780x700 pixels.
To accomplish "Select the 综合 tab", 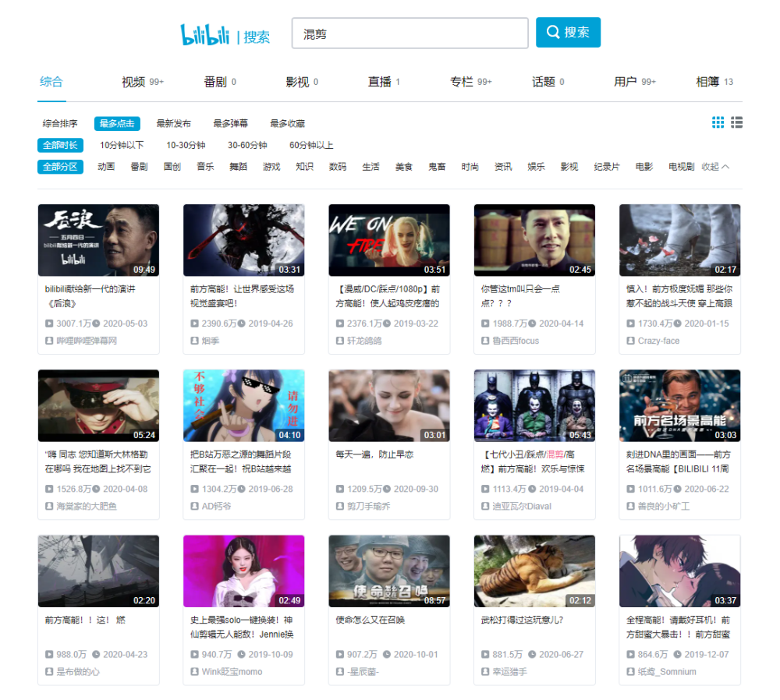I will (51, 82).
